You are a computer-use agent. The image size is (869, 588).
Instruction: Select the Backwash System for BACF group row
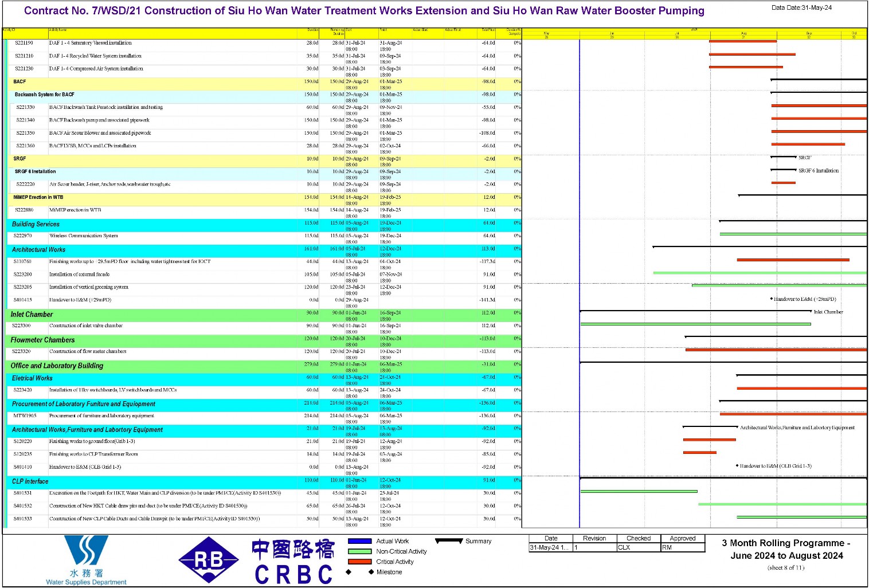[264, 97]
